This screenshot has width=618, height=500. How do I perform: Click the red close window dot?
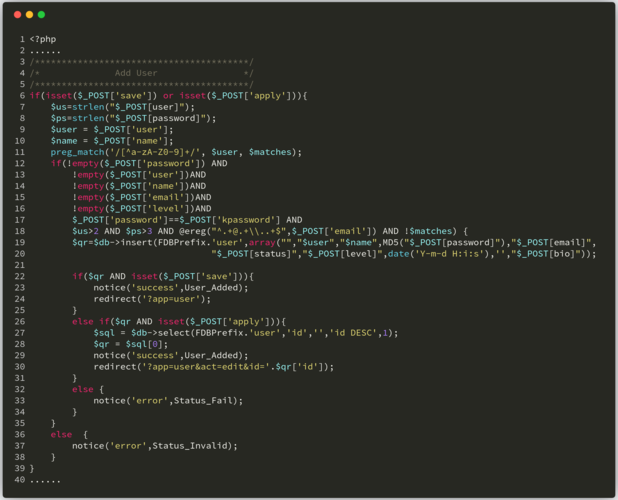point(17,15)
